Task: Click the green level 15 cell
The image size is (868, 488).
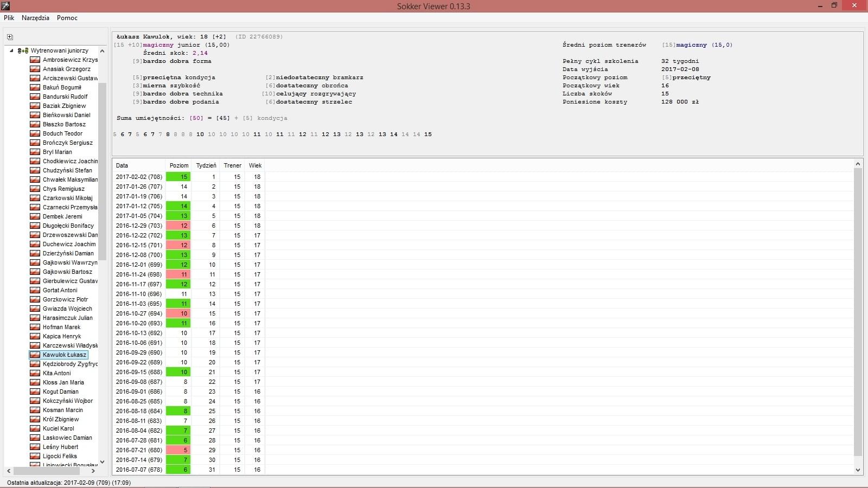Action: (178, 177)
